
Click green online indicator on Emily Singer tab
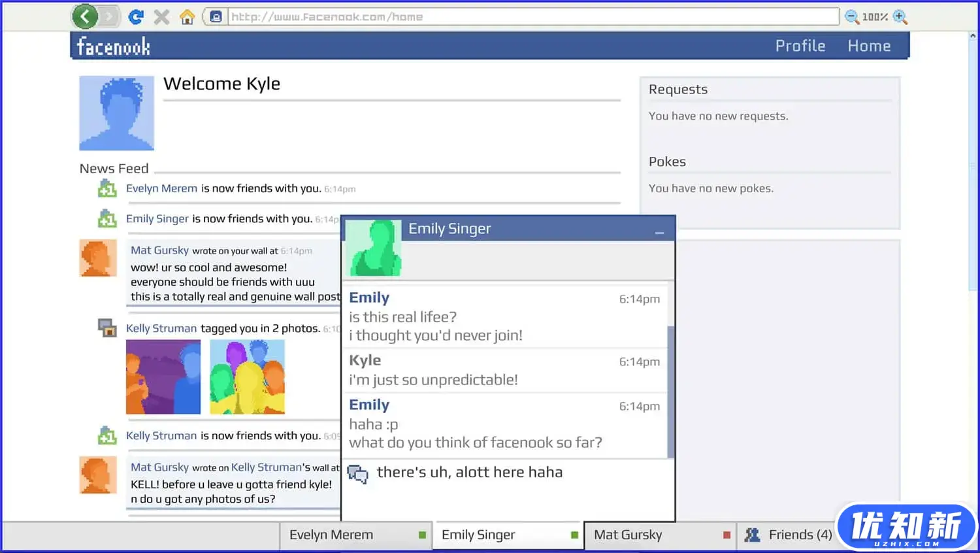574,535
